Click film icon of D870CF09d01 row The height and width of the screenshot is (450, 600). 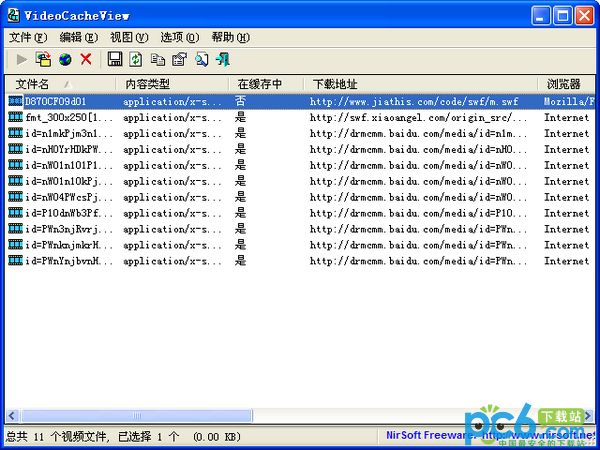tap(16, 101)
